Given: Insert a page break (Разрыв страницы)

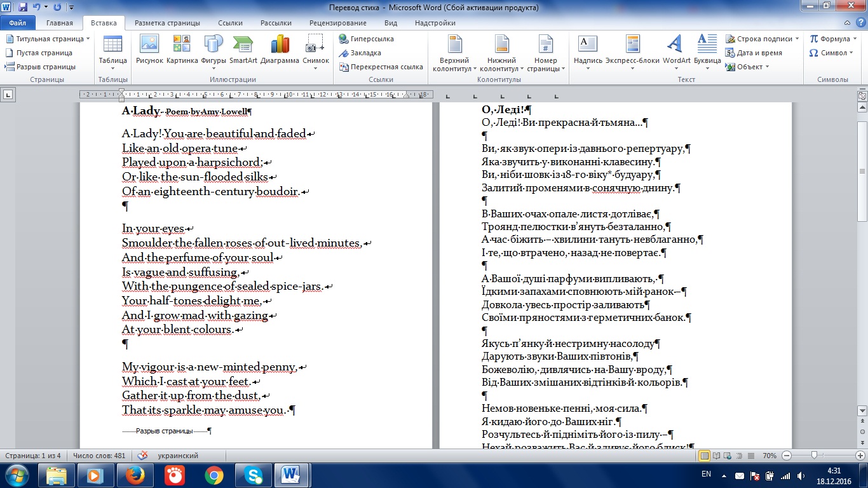Looking at the screenshot, I should tap(41, 67).
